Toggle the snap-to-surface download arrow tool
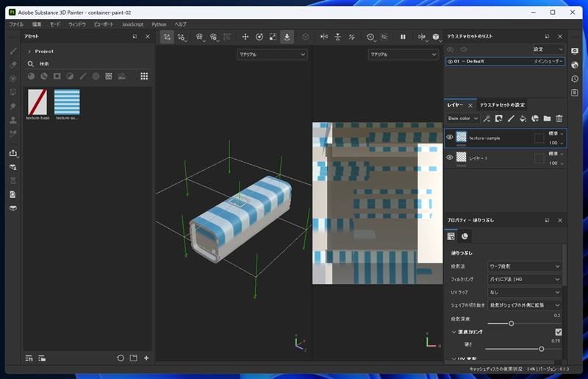This screenshot has width=588, height=379. click(287, 37)
